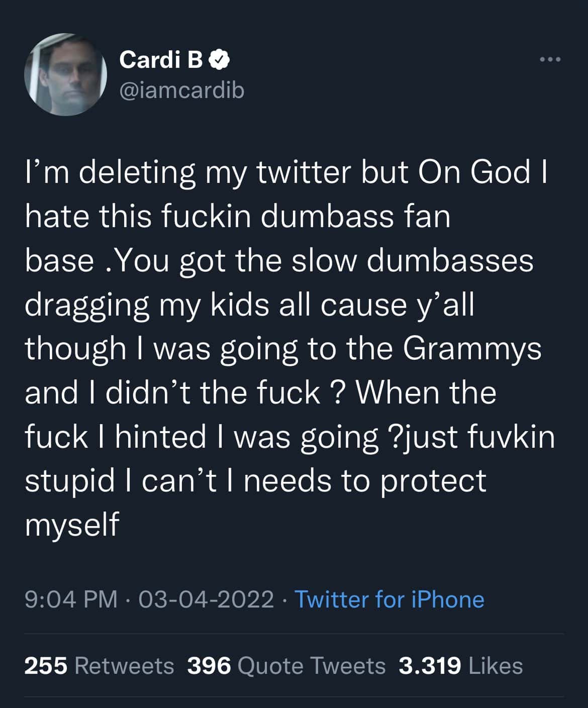Click the Cardi B display name

click(x=161, y=60)
